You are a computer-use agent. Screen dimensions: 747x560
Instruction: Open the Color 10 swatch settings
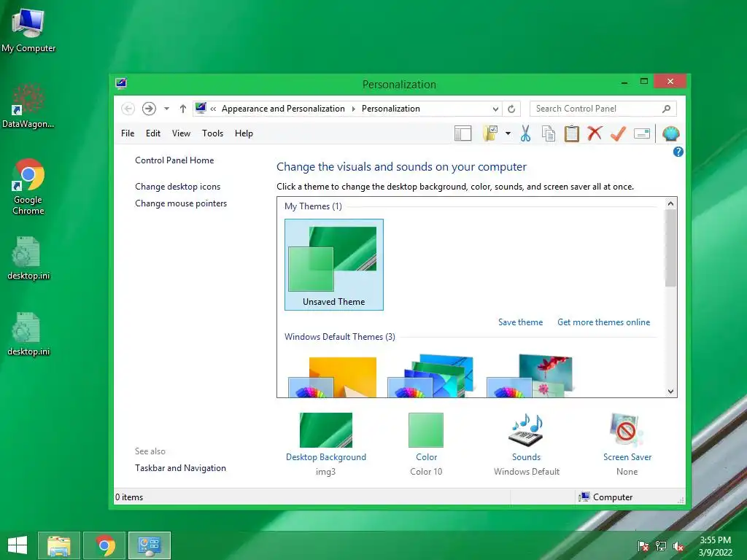coord(426,444)
